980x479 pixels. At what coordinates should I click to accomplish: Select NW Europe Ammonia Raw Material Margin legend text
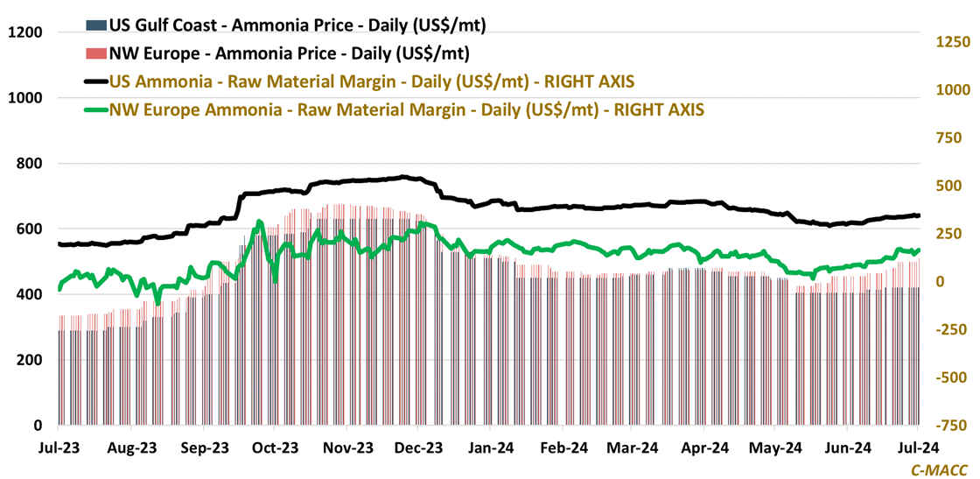click(407, 109)
